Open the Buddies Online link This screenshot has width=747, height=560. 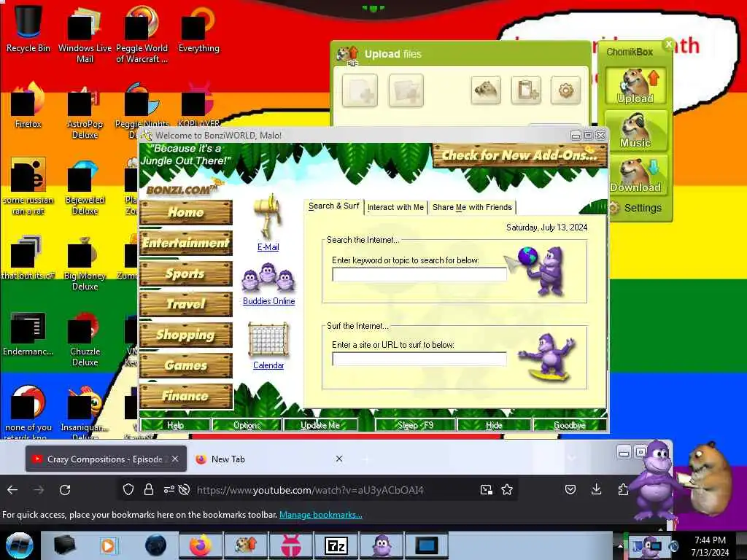[x=268, y=301]
